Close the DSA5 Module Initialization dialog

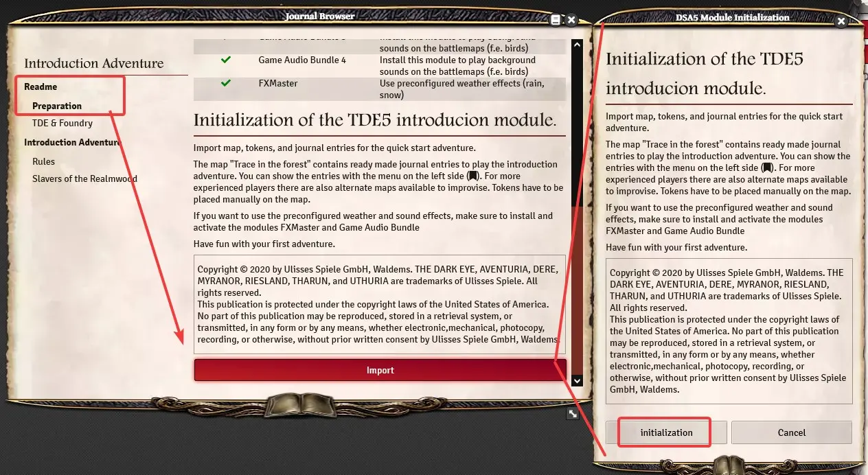click(841, 21)
